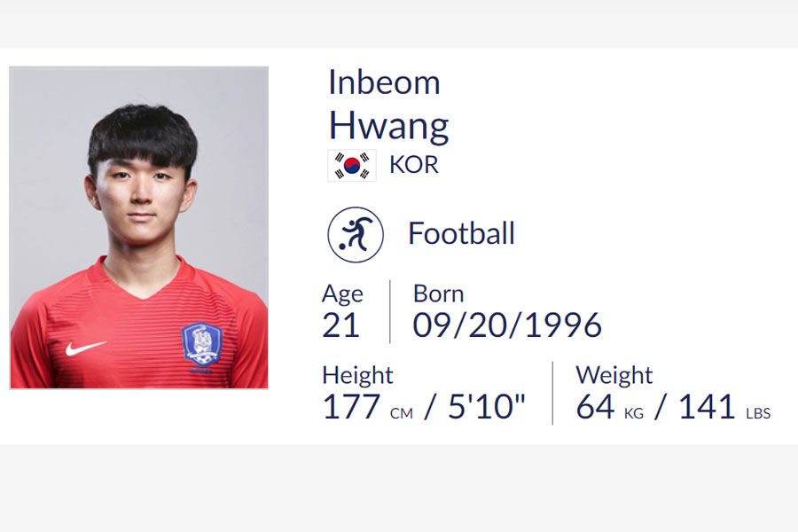The image size is (798, 532).
Task: Click the South Korea flag icon
Action: (352, 166)
